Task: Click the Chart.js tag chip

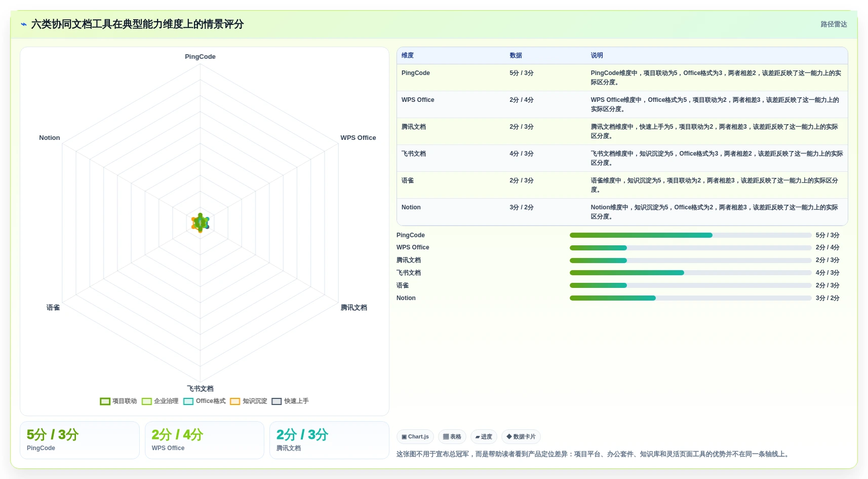Action: pos(415,436)
